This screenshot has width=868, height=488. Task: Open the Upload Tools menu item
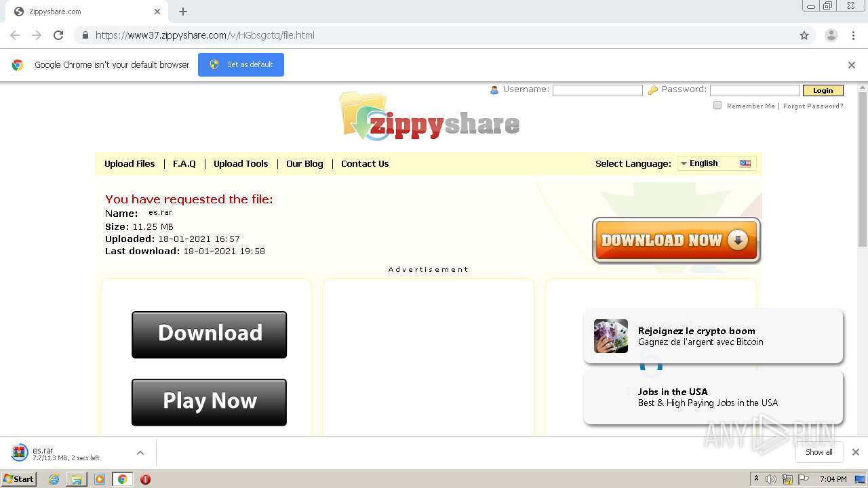coord(241,163)
